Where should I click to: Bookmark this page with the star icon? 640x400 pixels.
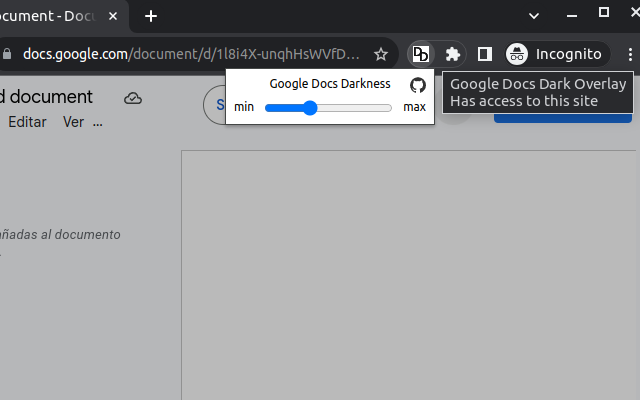tap(381, 54)
